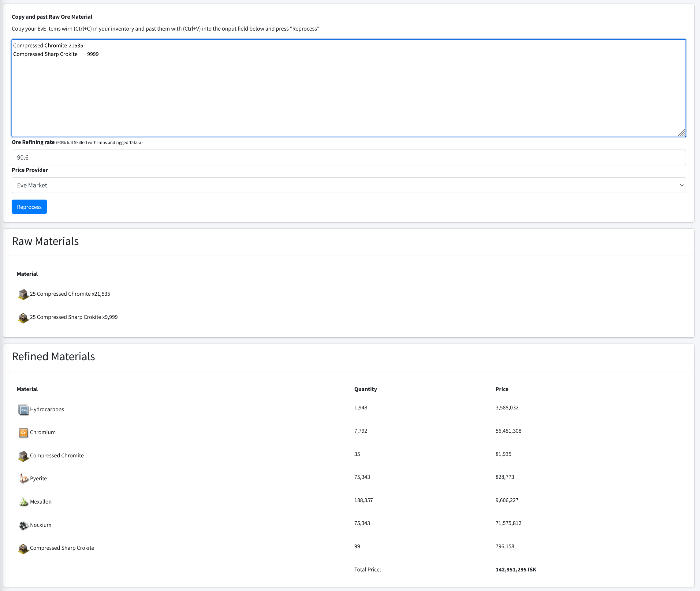Click the Pyerite mineral icon
This screenshot has width=700, height=591.
pyautogui.click(x=23, y=478)
